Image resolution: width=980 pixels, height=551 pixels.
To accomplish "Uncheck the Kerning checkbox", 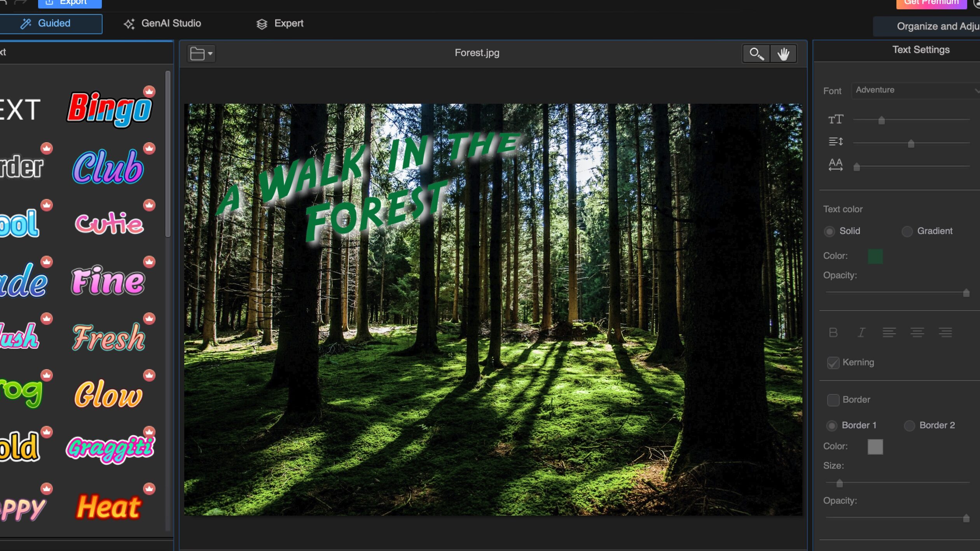I will [833, 363].
